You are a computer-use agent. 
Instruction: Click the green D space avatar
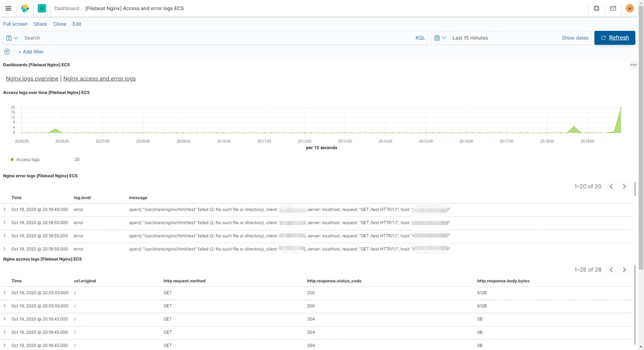42,8
